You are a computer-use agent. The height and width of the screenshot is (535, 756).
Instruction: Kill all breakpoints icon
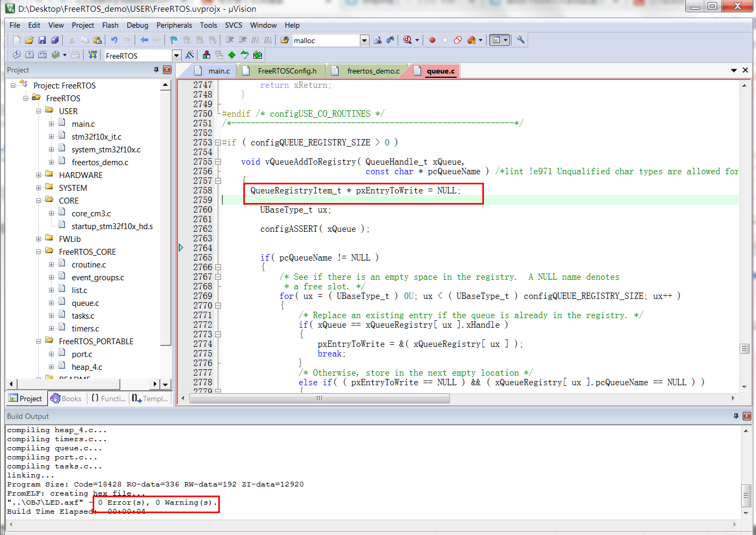471,40
